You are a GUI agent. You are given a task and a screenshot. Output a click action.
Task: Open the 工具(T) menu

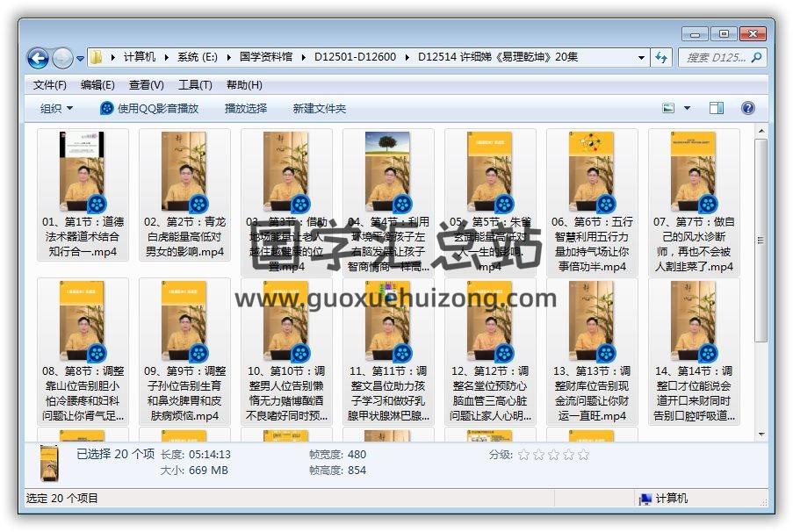coord(195,85)
